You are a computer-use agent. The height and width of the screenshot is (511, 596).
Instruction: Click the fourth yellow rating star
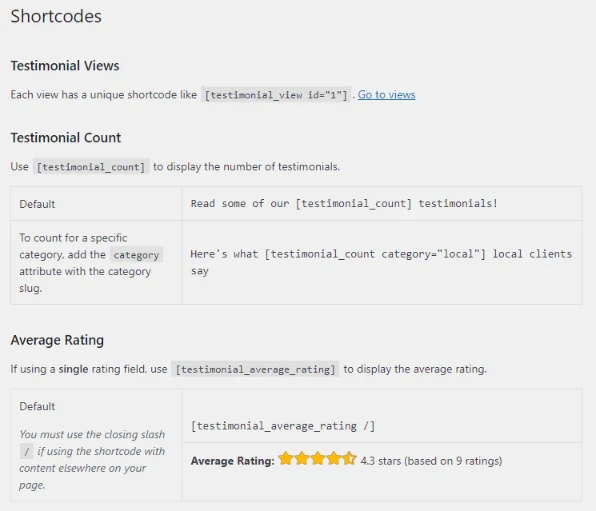tap(333, 459)
